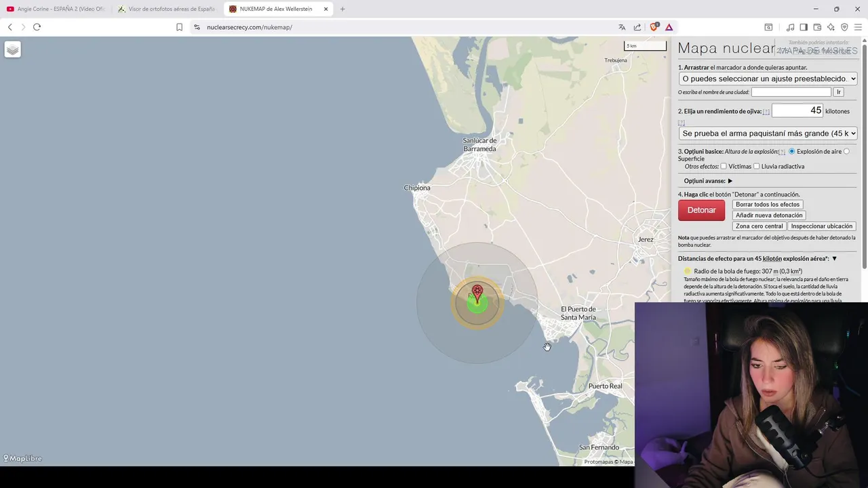Switch to the Angie Corine ESPAÑA 2 tab
This screenshot has height=488, width=868.
coord(56,9)
